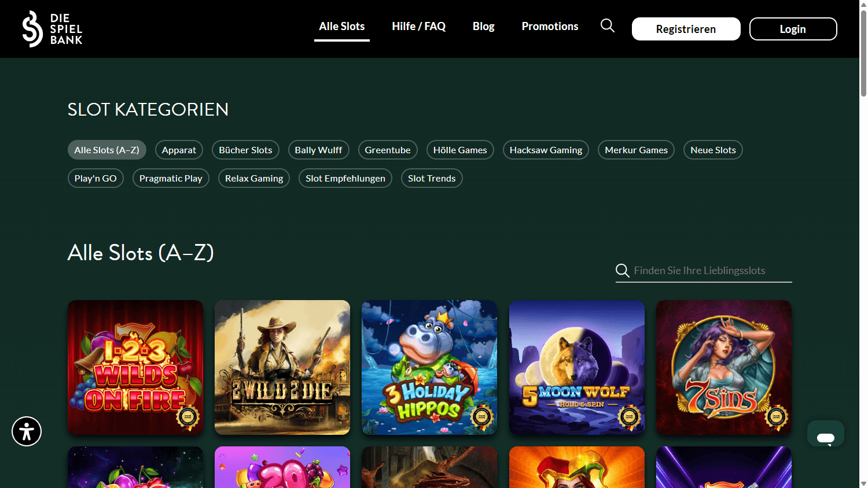Filter by Merkur Games

(x=636, y=150)
